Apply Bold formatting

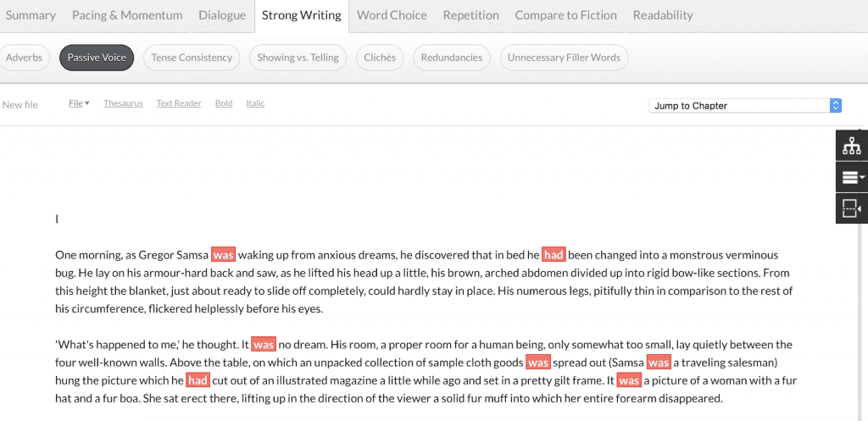(x=224, y=103)
